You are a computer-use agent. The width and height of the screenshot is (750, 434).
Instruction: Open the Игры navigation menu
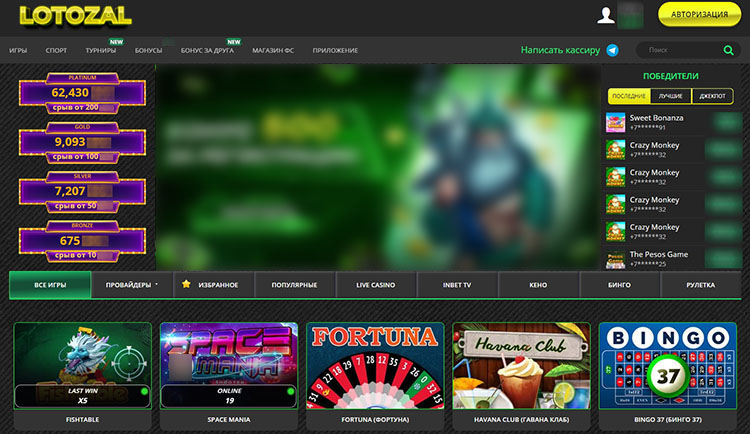tap(18, 50)
